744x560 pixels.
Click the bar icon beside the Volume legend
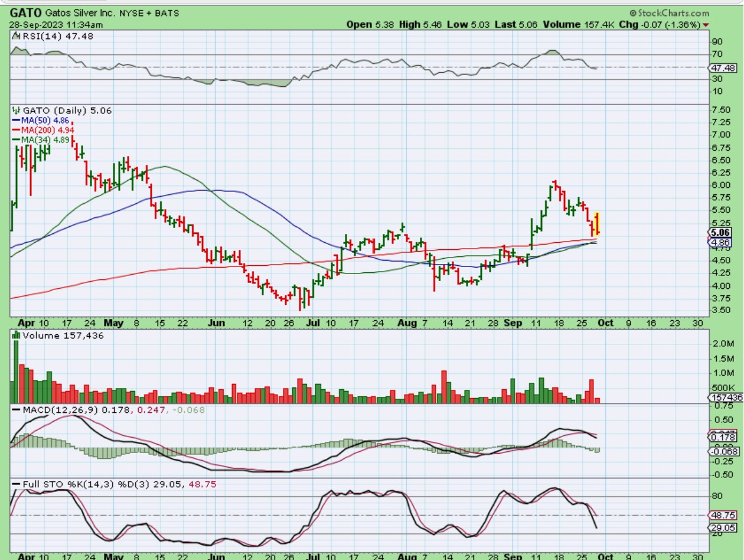[17, 336]
